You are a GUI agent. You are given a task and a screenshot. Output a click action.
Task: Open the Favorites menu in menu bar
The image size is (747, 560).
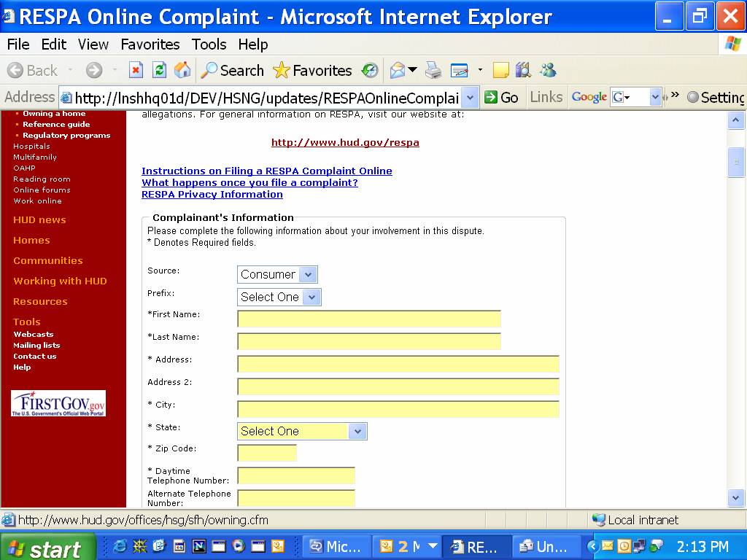click(150, 44)
